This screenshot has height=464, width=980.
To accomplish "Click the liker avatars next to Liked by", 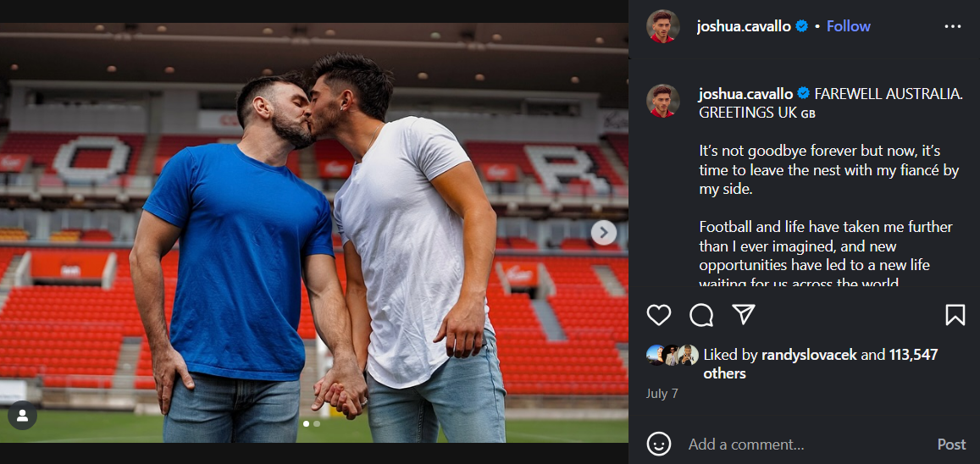I will point(673,356).
